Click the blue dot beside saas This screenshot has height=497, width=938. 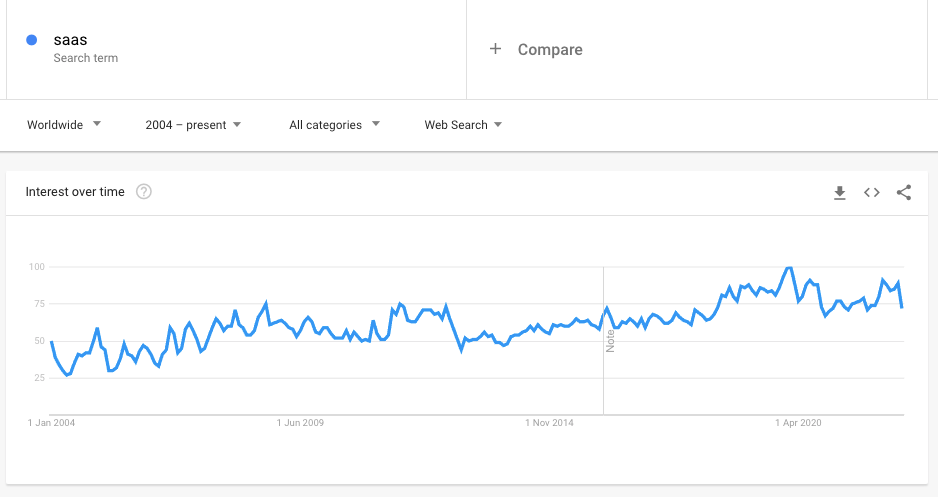coord(32,40)
